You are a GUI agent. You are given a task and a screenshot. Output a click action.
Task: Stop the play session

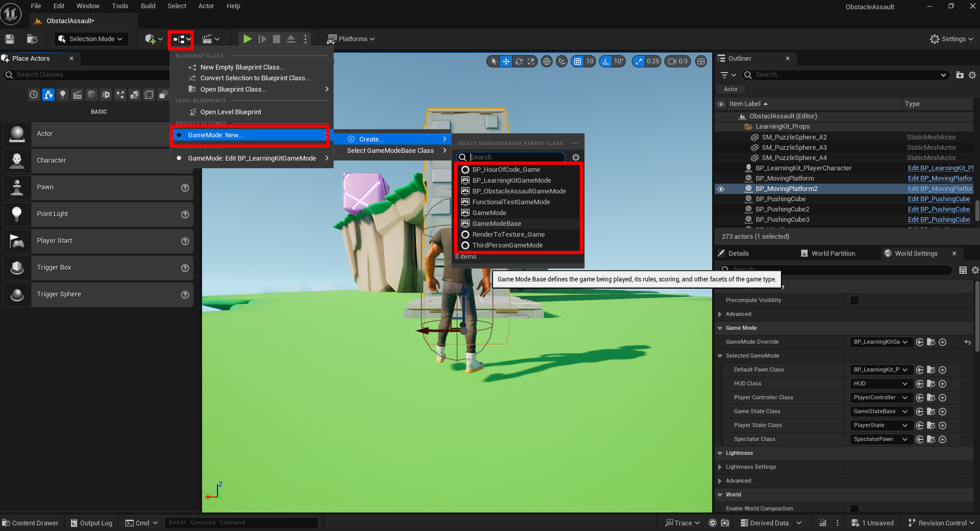[x=277, y=39]
